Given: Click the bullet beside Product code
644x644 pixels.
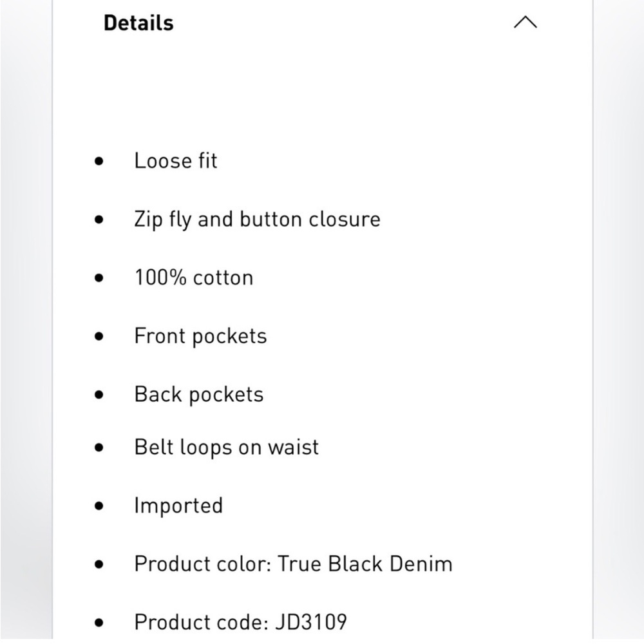Looking at the screenshot, I should tap(99, 623).
